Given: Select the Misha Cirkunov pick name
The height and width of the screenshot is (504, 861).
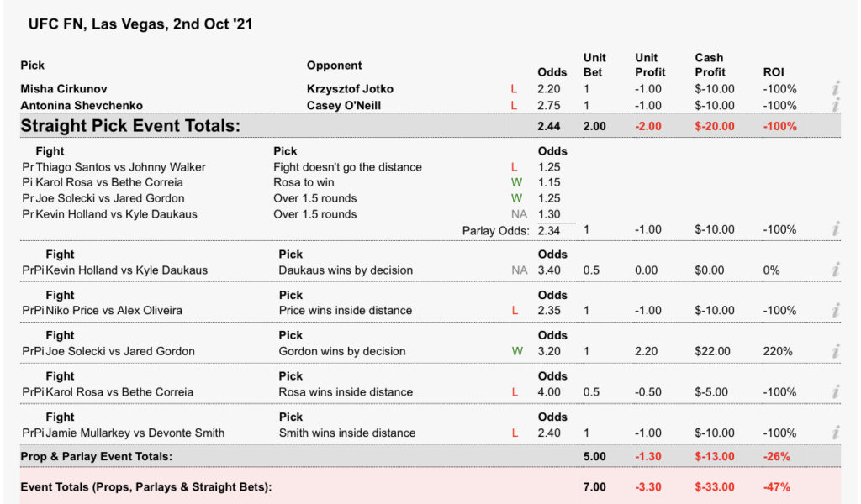Looking at the screenshot, I should 64,89.
